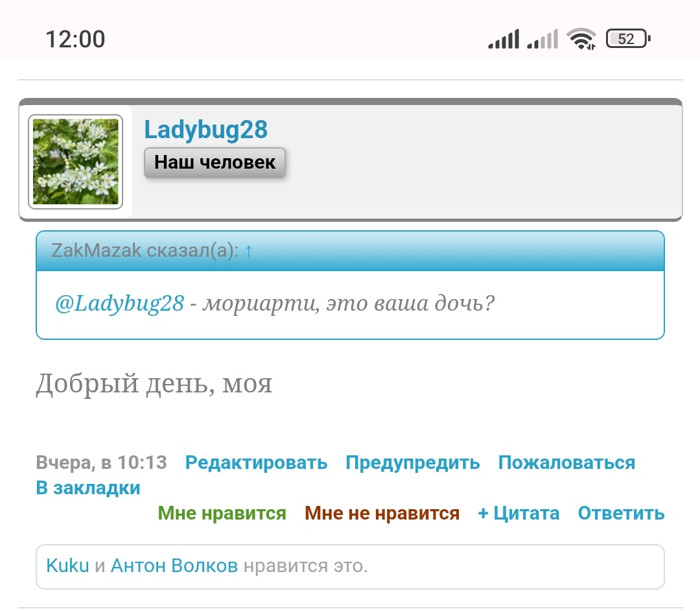The height and width of the screenshot is (611, 700).
Task: Open the Ladybug28 username profile link
Action: (206, 130)
